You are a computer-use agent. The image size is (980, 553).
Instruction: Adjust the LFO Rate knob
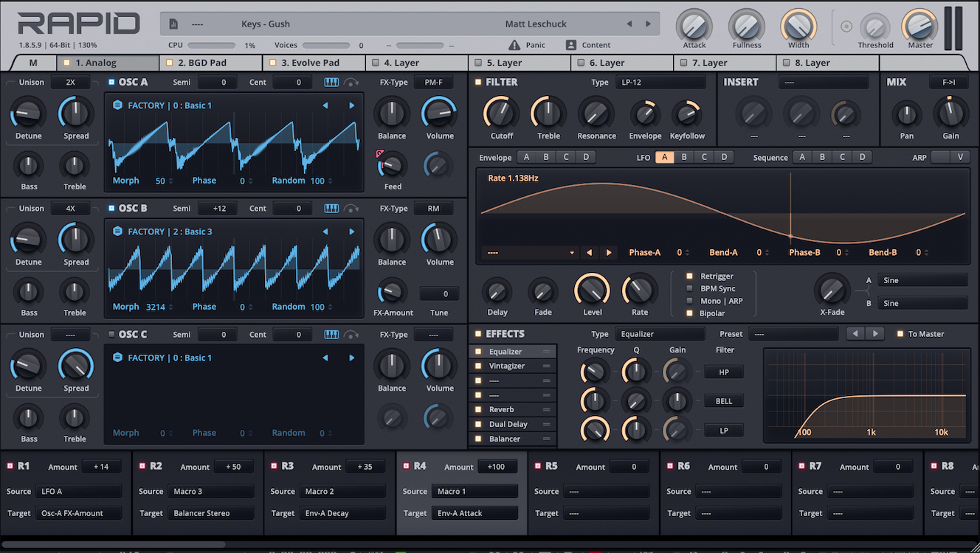(x=640, y=291)
